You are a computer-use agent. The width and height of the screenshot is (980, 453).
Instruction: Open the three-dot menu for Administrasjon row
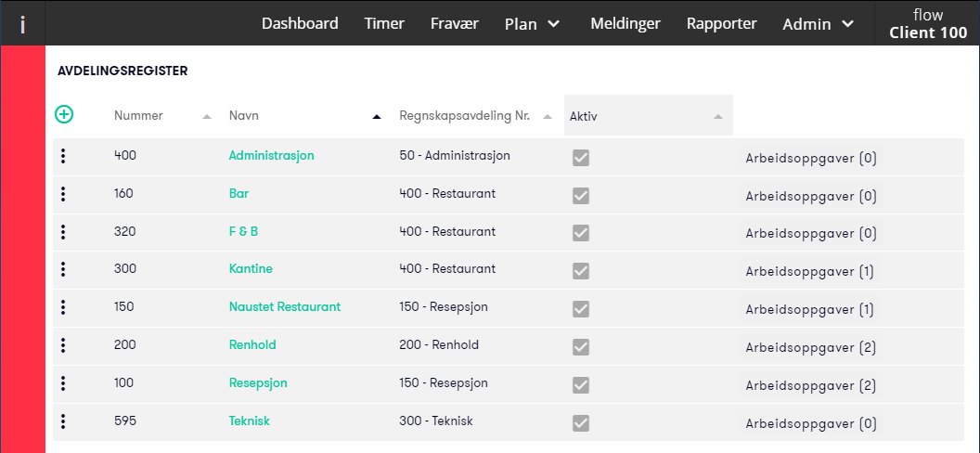click(63, 156)
